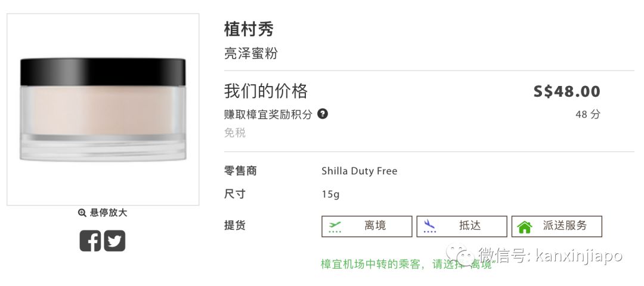Screen dimensions: 644x286
Task: Click the magnifier zoom icon
Action: coord(82,213)
